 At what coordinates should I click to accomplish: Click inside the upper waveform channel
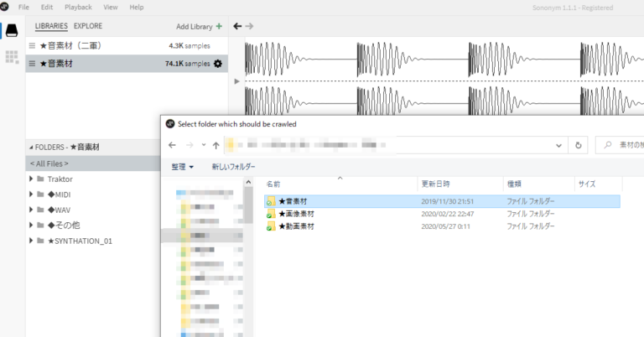pyautogui.click(x=444, y=60)
